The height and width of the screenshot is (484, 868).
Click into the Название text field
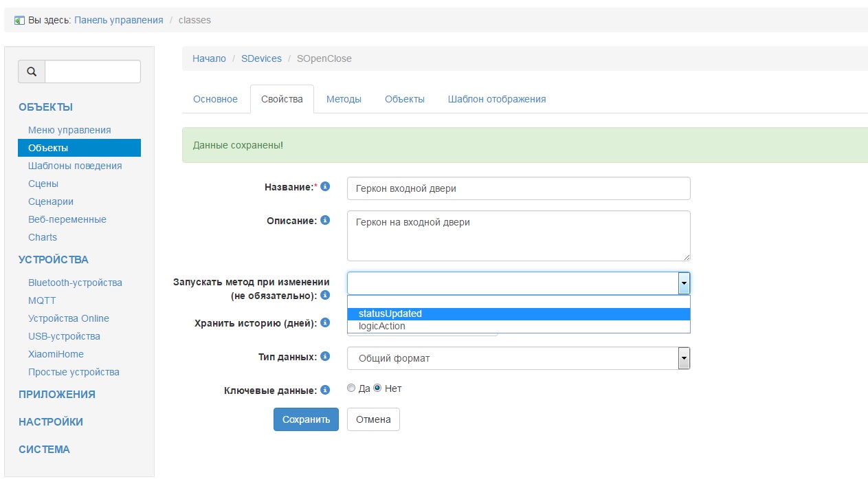[518, 188]
